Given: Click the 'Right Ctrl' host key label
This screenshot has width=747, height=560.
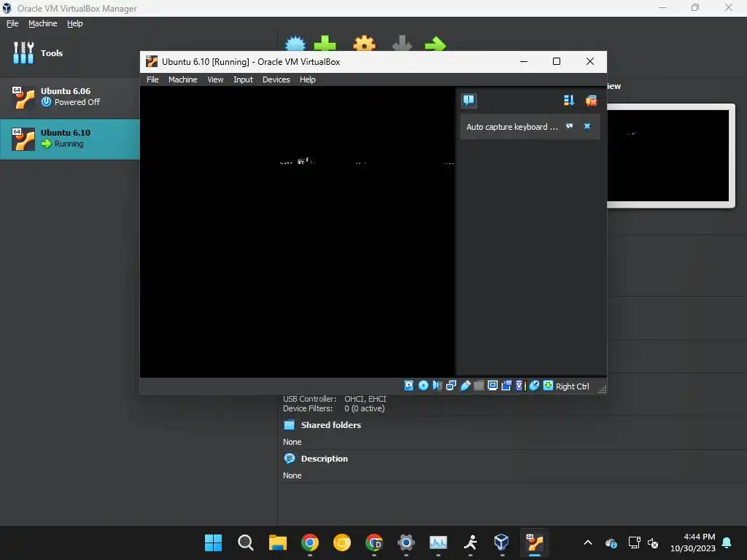Looking at the screenshot, I should (x=572, y=386).
